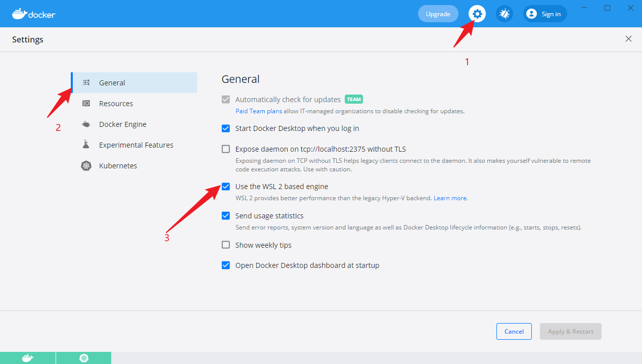The image size is (642, 364).
Task: Open the Resources settings section
Action: tap(134, 103)
